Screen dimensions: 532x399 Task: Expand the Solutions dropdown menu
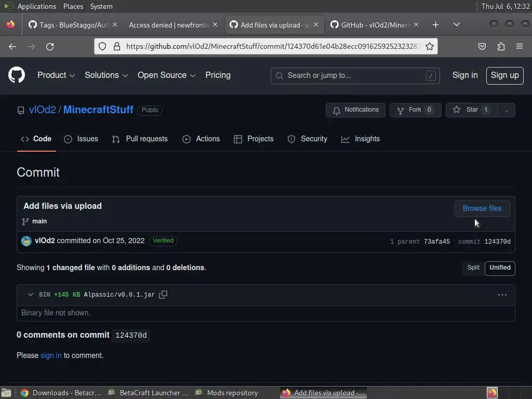pyautogui.click(x=106, y=75)
